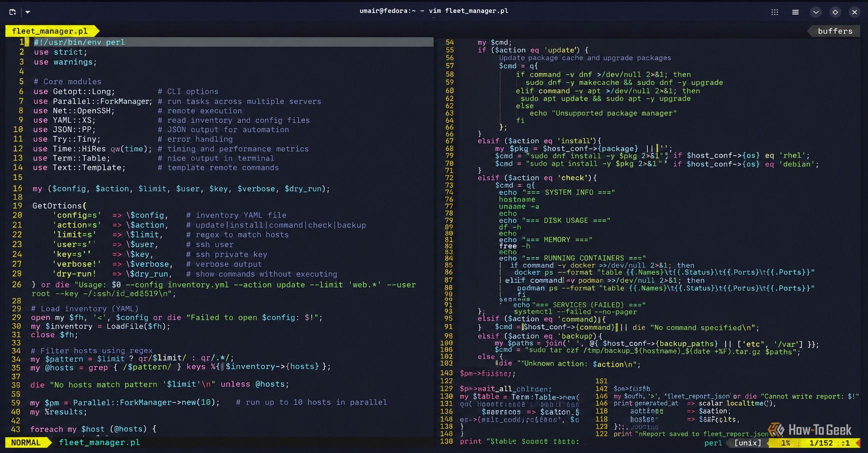Click the 'config=s' option key
The width and height of the screenshot is (868, 453).
77,215
